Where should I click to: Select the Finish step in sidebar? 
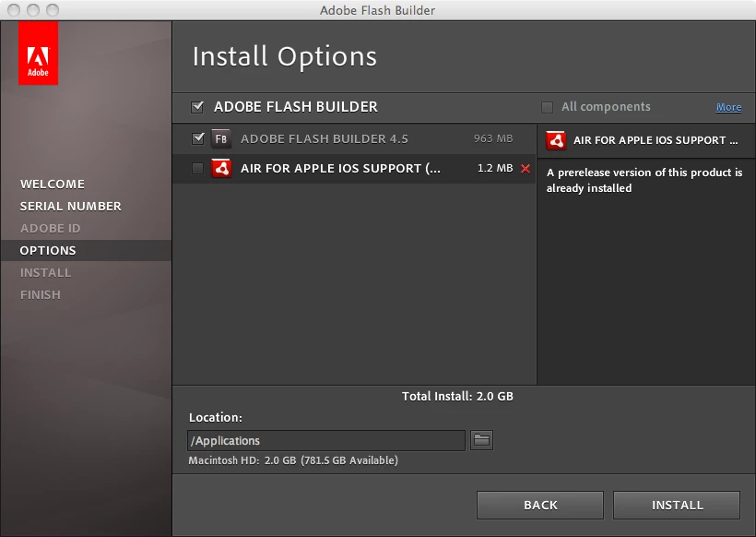[x=41, y=294]
